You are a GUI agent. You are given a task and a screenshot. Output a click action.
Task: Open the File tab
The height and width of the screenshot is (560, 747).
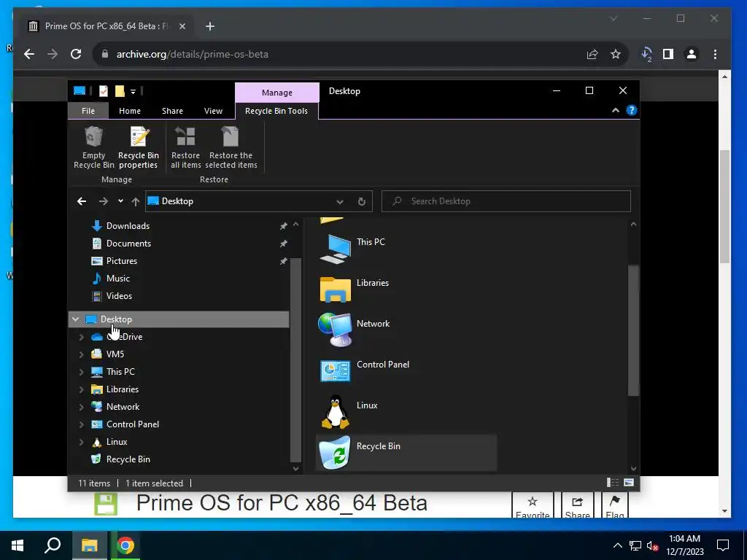[88, 111]
